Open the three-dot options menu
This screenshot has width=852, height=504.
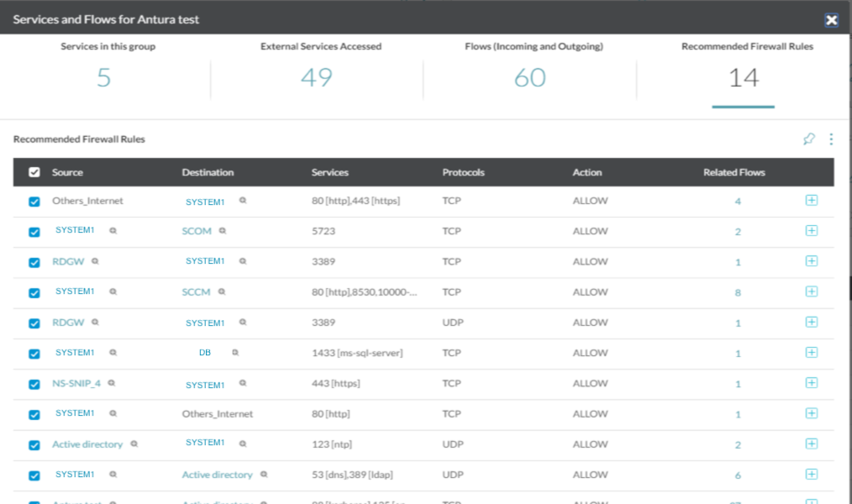(829, 139)
